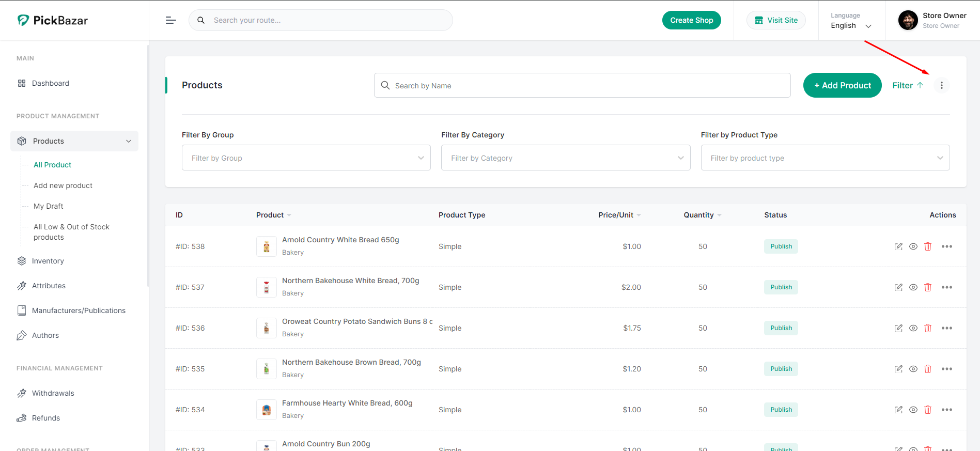Edit product Arnold Country White Bread 650g

coord(898,246)
